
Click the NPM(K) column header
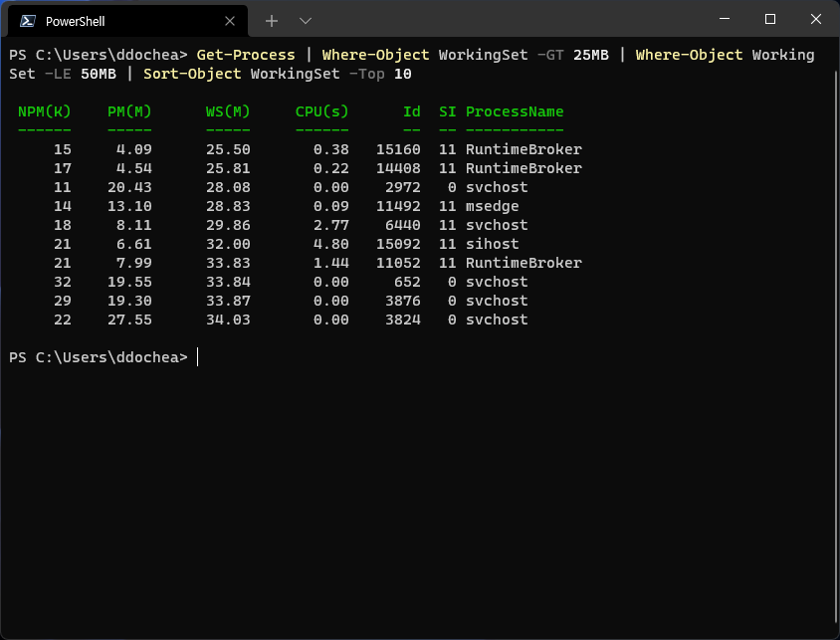[x=45, y=111]
